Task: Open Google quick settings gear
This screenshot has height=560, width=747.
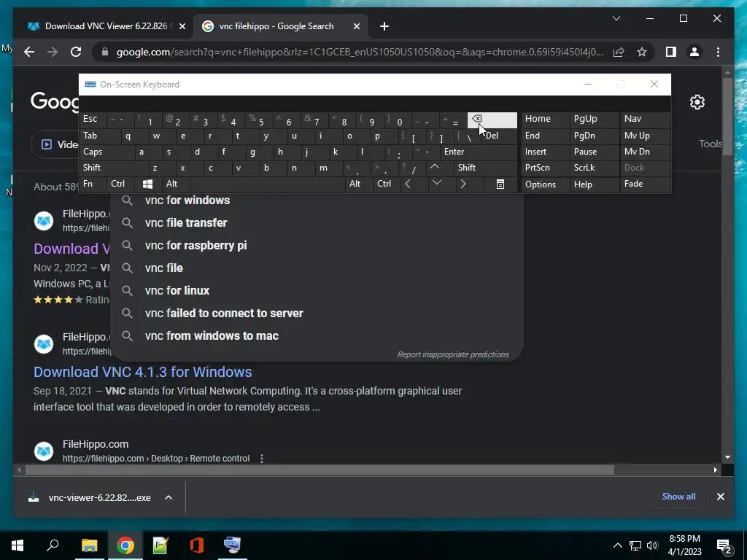Action: pos(697,102)
